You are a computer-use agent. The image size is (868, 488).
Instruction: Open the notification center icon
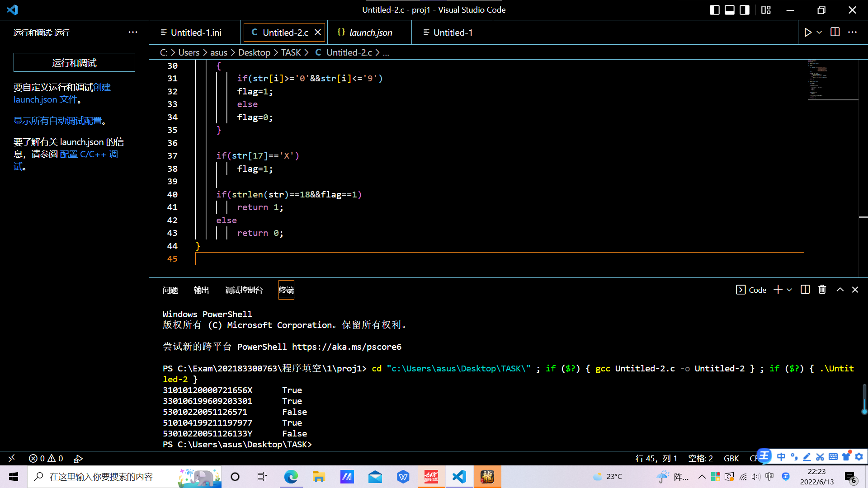(x=850, y=477)
